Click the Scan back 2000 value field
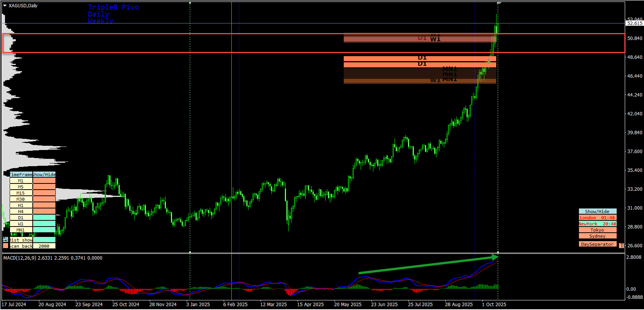 tap(44, 246)
